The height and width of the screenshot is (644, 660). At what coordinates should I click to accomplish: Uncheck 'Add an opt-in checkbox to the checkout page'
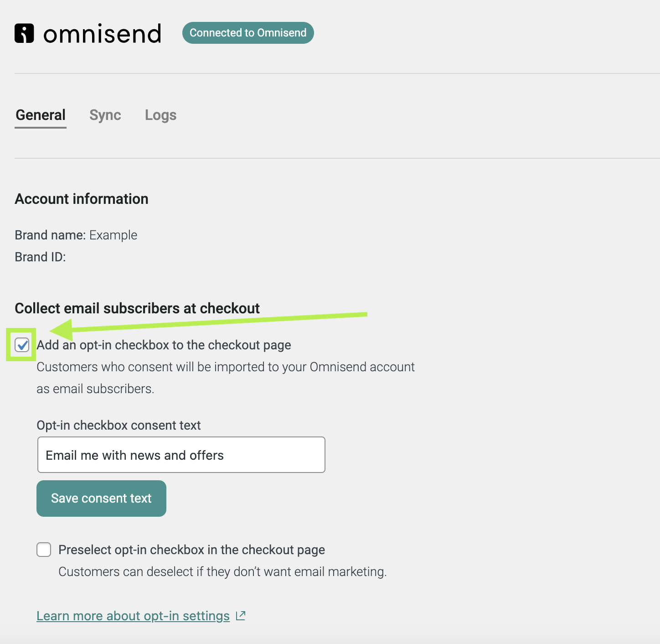pos(21,345)
